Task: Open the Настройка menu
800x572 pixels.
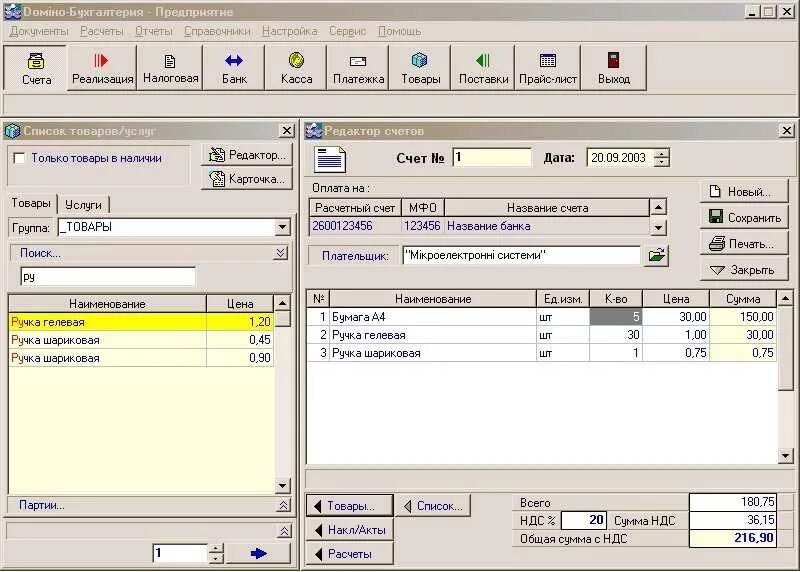Action: (x=289, y=31)
